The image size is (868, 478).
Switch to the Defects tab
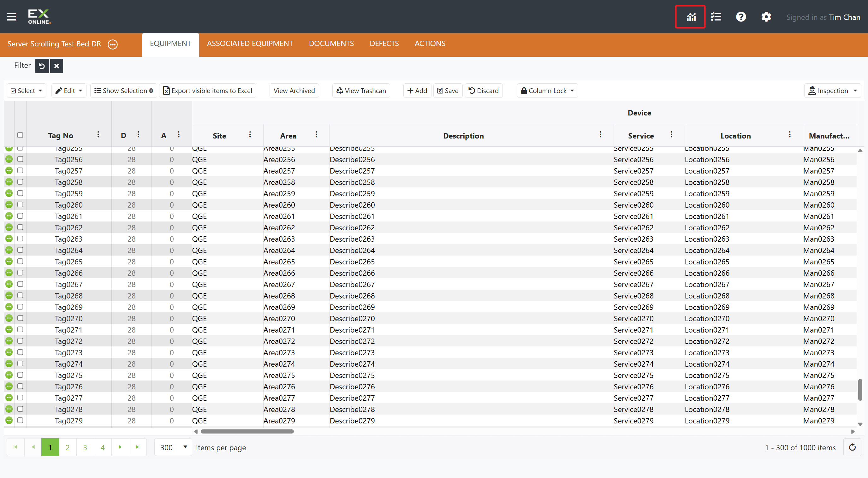pos(384,44)
